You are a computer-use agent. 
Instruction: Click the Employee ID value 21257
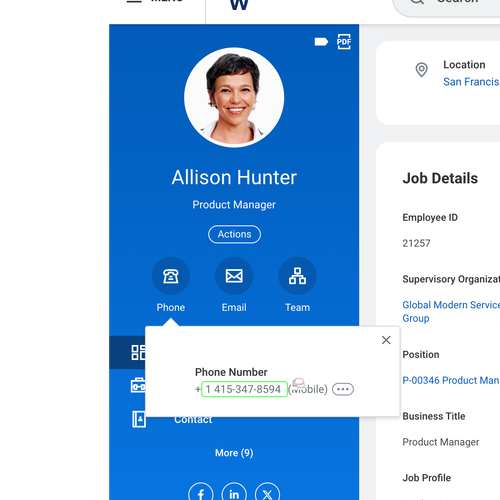[416, 243]
